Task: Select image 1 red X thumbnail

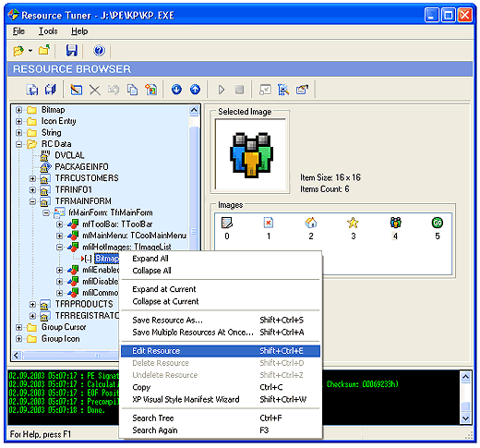Action: (x=269, y=223)
